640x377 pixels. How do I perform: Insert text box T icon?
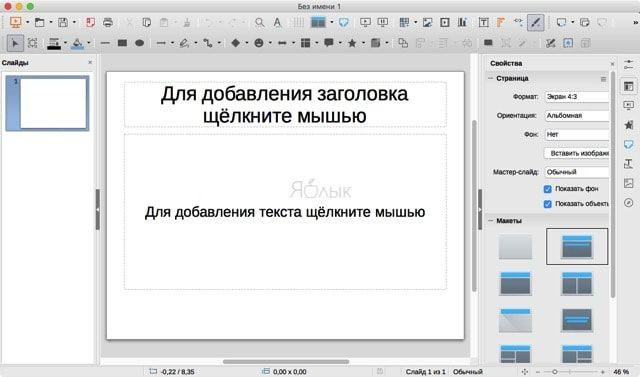tap(484, 22)
